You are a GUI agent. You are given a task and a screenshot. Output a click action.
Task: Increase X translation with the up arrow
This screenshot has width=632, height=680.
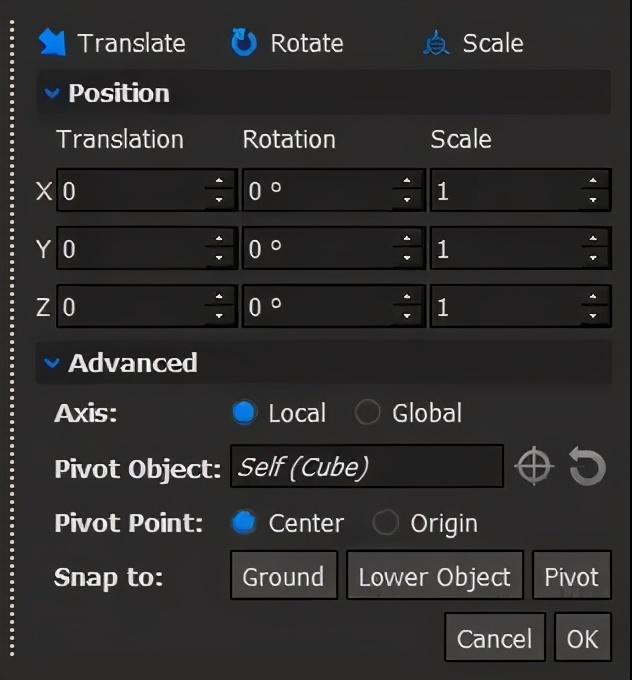(x=218, y=183)
